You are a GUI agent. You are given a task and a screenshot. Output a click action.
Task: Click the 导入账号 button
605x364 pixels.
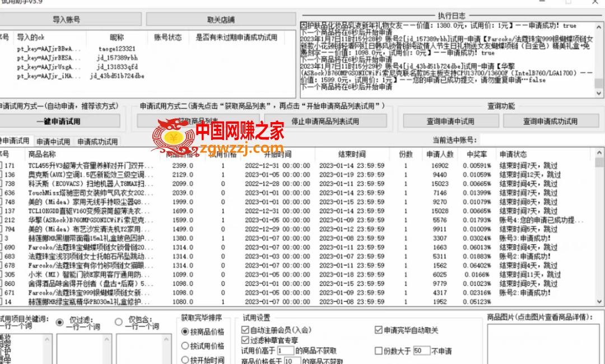pyautogui.click(x=66, y=19)
